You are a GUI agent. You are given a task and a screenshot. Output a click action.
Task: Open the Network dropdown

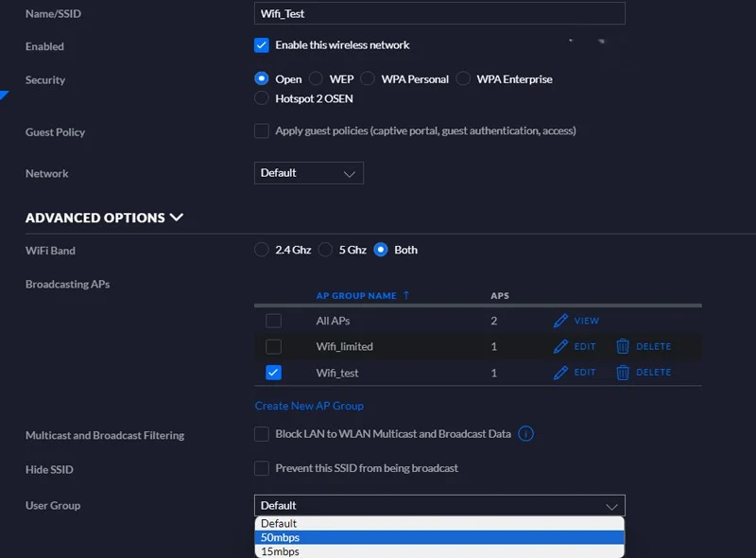tap(309, 173)
